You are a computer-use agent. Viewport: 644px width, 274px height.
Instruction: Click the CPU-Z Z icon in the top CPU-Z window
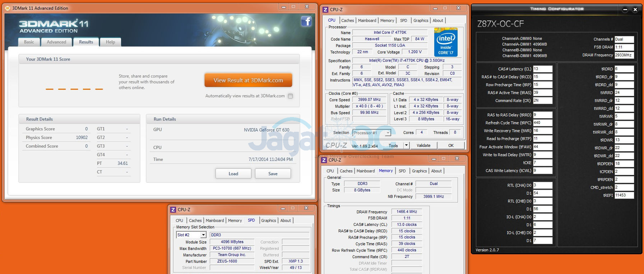[325, 10]
